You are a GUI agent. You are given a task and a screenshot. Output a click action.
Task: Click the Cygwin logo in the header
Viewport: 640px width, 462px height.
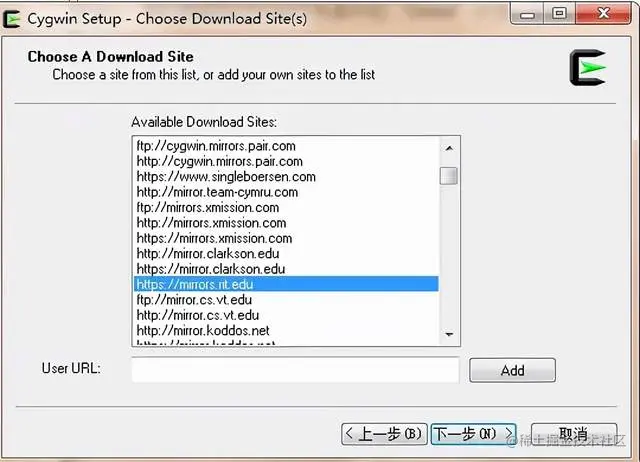click(x=587, y=68)
